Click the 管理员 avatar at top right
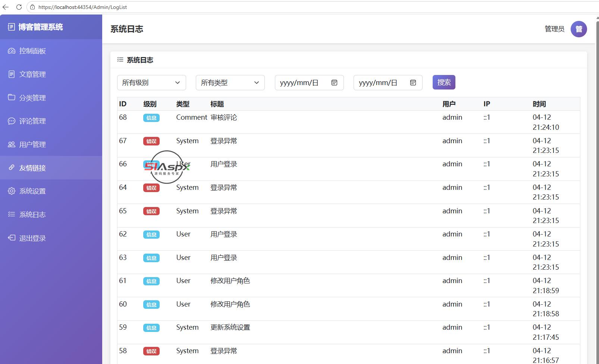This screenshot has width=599, height=364. click(579, 29)
